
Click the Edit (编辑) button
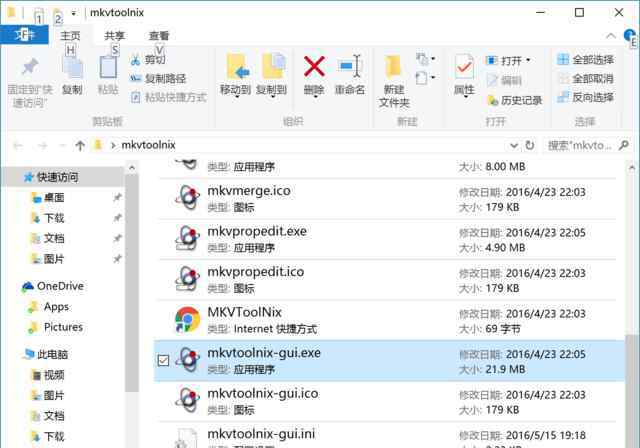pyautogui.click(x=504, y=80)
